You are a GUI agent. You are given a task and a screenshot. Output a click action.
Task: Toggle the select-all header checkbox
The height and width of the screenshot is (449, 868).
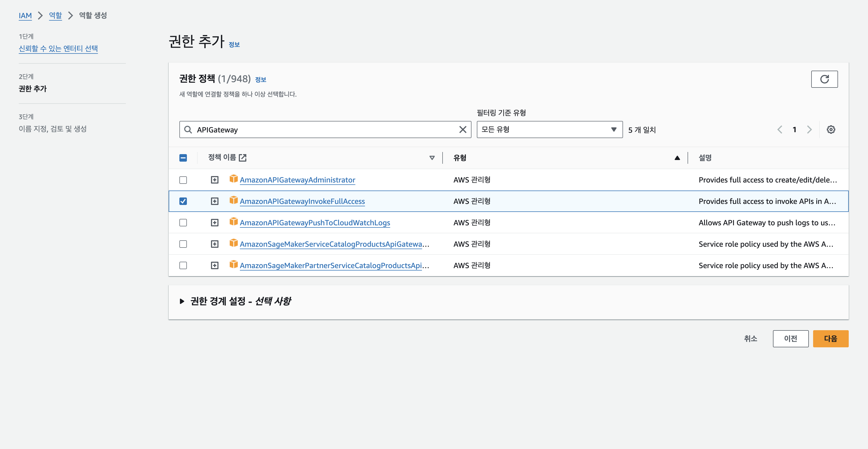click(x=183, y=158)
